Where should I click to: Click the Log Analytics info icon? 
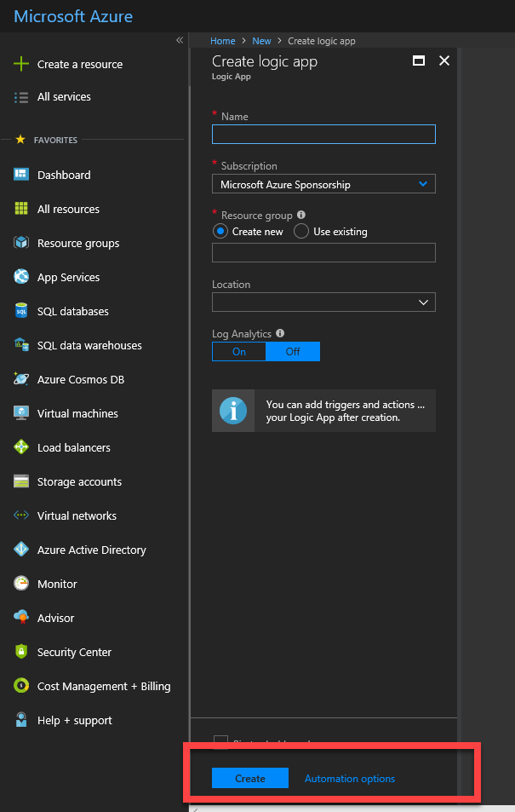[x=280, y=333]
